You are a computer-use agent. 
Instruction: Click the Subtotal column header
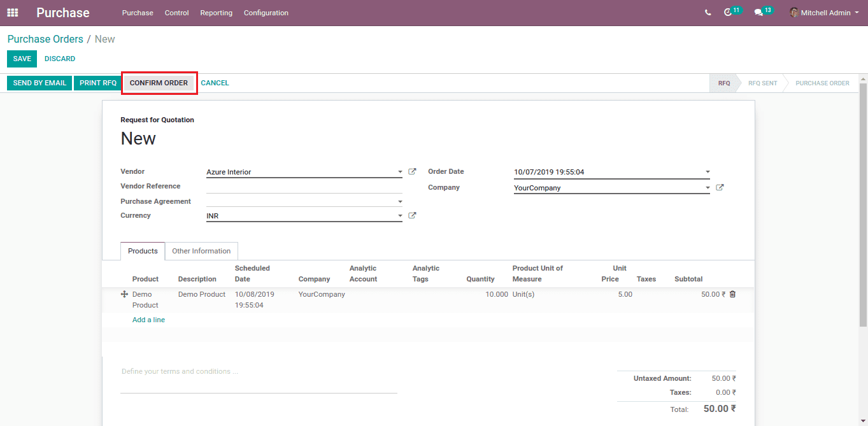click(688, 279)
